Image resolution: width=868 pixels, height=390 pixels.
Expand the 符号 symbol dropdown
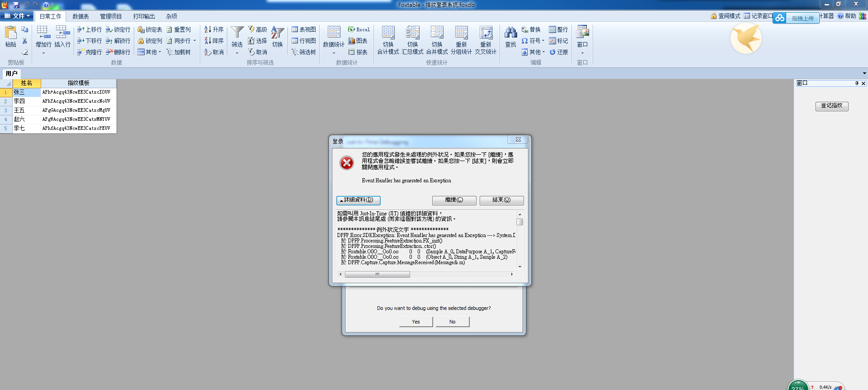pos(533,41)
